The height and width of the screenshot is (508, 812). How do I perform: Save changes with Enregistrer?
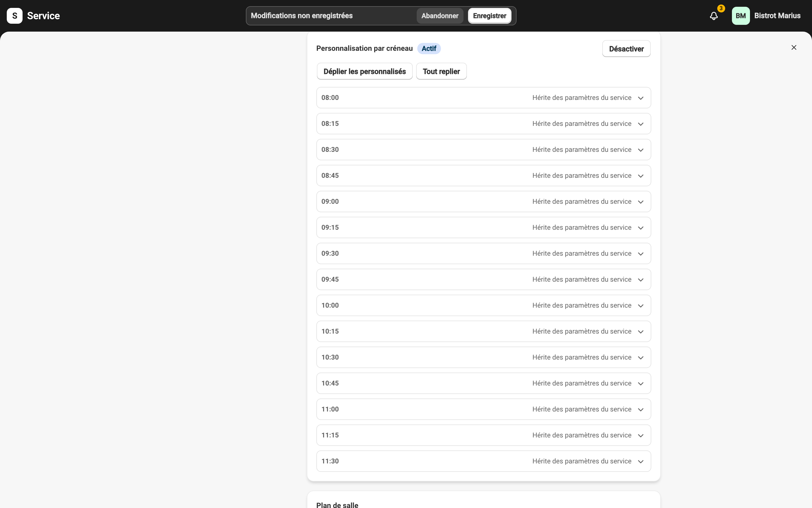[489, 16]
